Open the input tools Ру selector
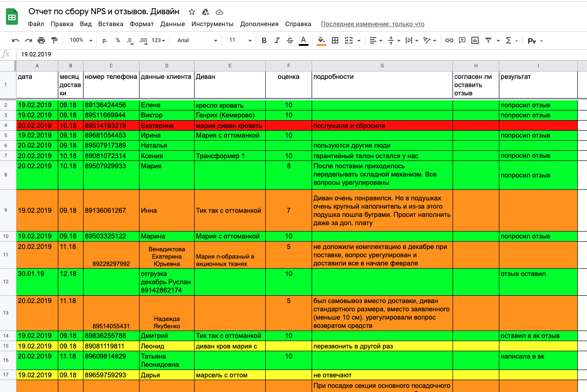The height and width of the screenshot is (392, 587). click(535, 41)
